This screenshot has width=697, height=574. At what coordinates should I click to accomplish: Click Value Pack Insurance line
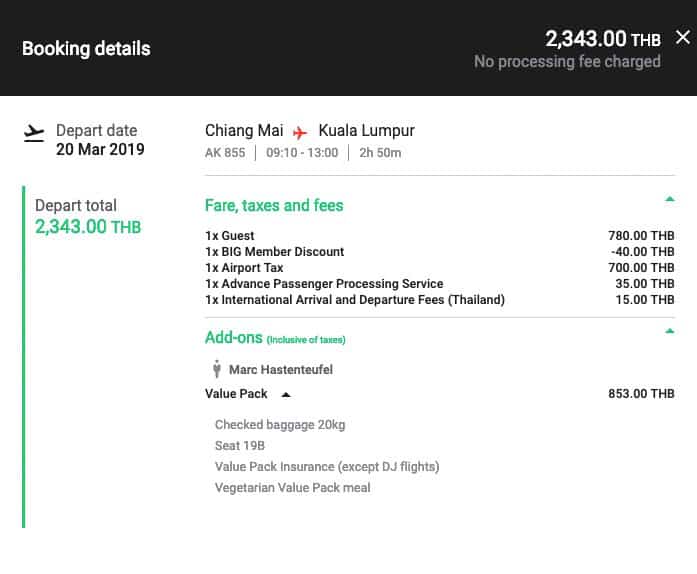coord(327,466)
